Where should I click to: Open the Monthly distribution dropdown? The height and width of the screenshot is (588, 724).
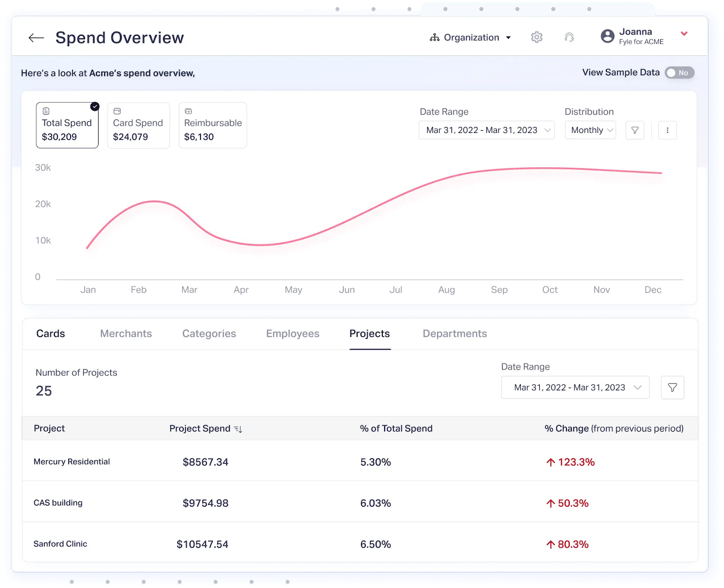point(590,130)
